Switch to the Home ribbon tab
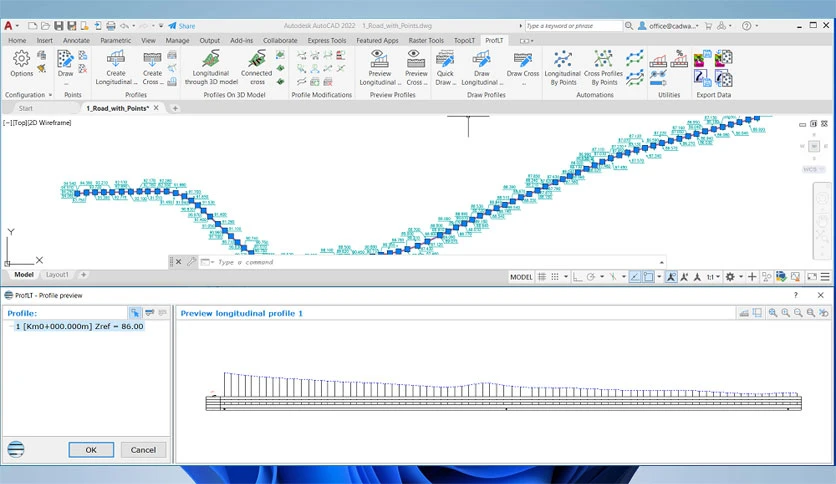Viewport: 836px width, 484px height. pyautogui.click(x=17, y=41)
